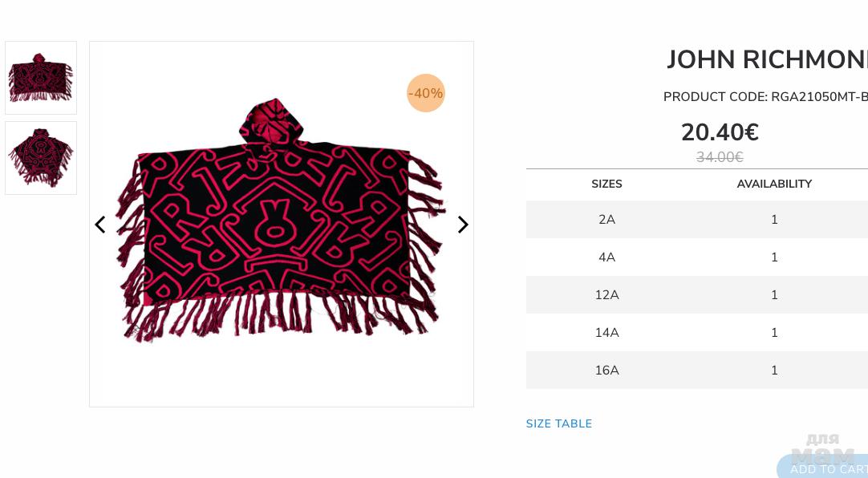Click the JOHN RICHMOND product title
This screenshot has width=868, height=478.
(x=766, y=60)
